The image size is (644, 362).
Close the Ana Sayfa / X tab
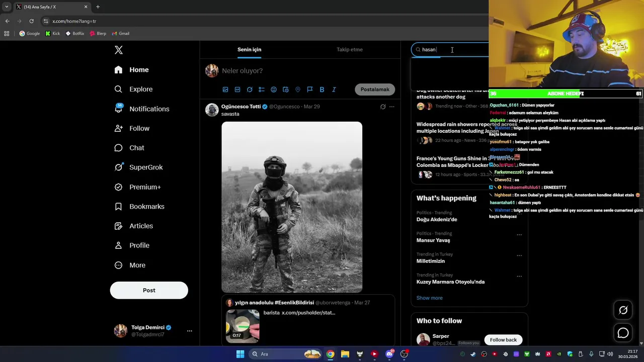(x=86, y=7)
